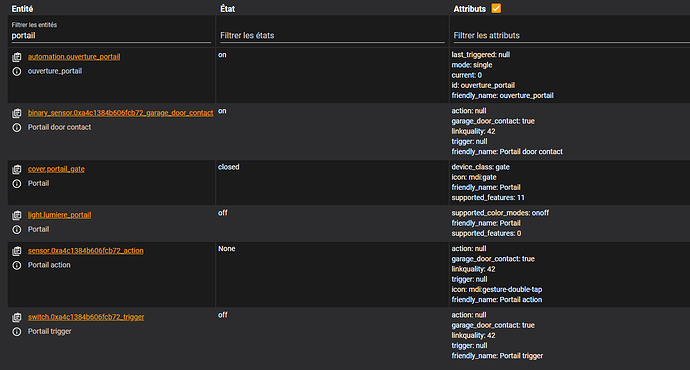Copy light.lumiere_portail entity ID
The image size is (690, 370).
click(x=17, y=215)
